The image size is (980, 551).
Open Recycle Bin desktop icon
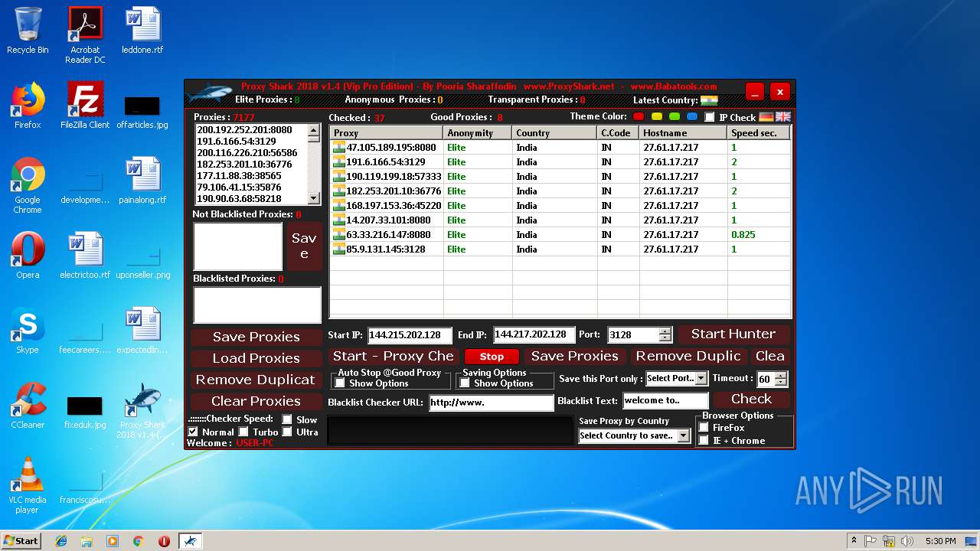pyautogui.click(x=28, y=31)
